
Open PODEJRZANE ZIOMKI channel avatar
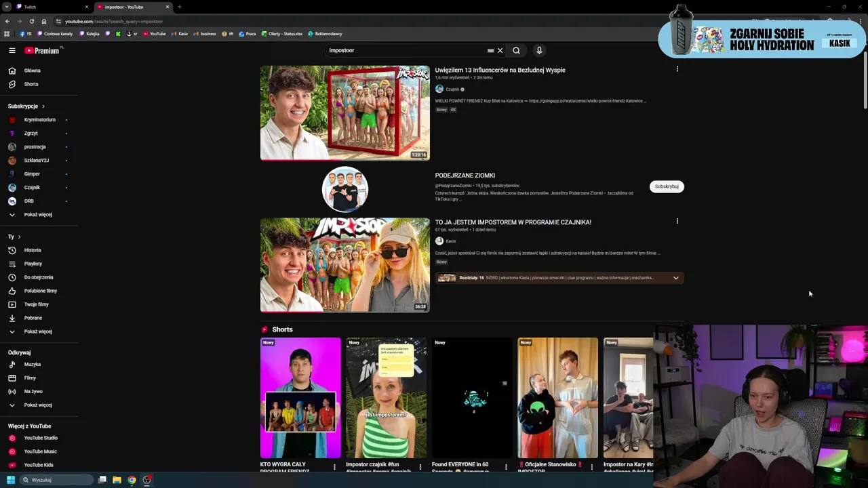tap(344, 189)
